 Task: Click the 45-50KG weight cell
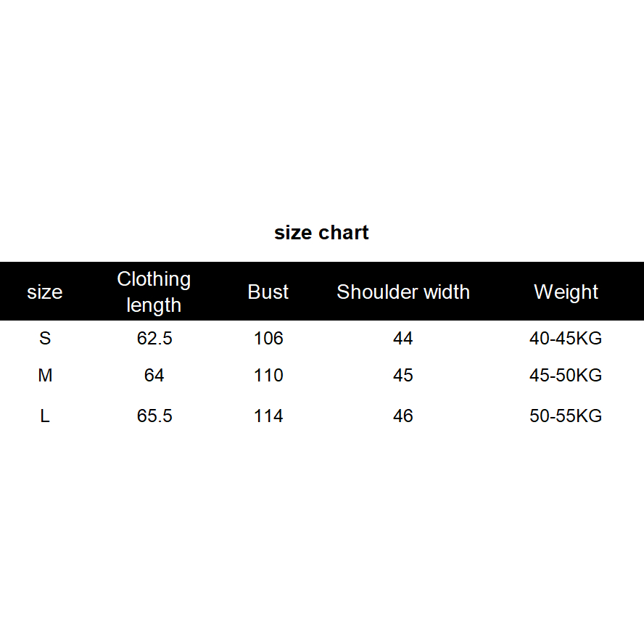coord(566,376)
